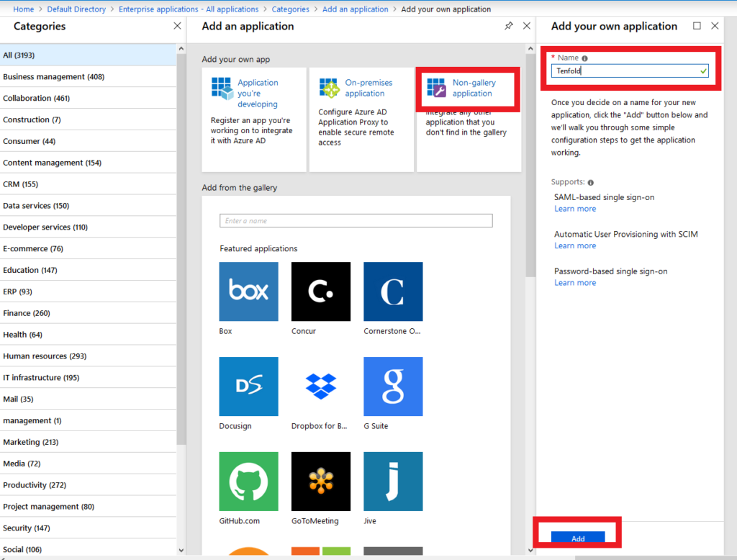Click the Application you're developing title link
Viewport: 737px width, 560px height.
point(258,93)
